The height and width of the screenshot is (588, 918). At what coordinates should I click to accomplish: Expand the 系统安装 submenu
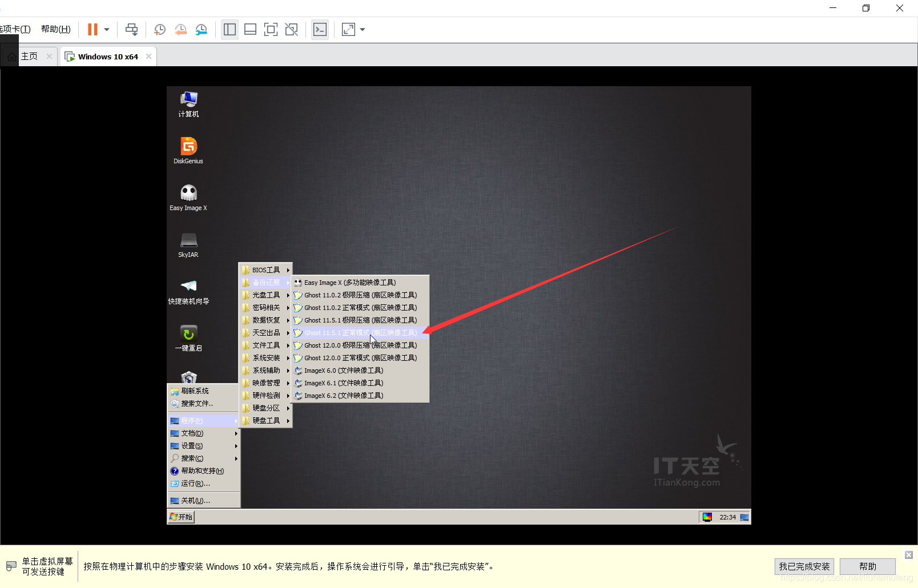265,358
